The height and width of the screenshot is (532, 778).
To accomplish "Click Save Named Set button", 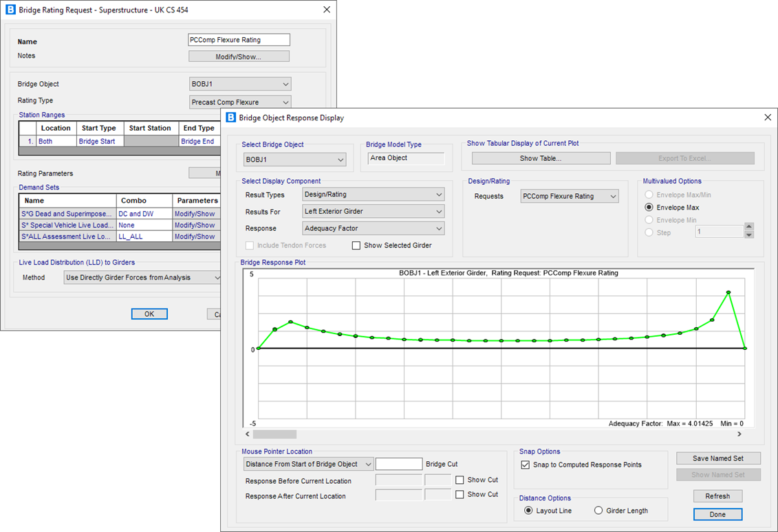I will 717,458.
